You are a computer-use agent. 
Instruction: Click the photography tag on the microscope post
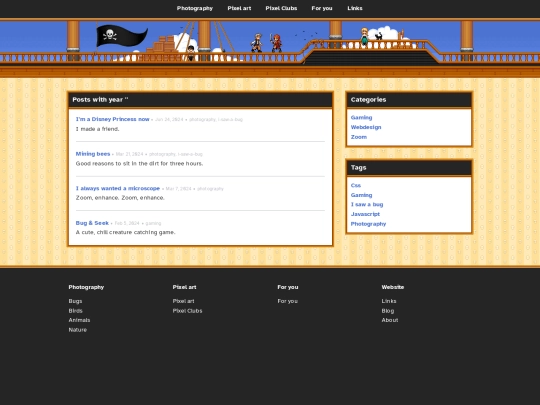(210, 189)
